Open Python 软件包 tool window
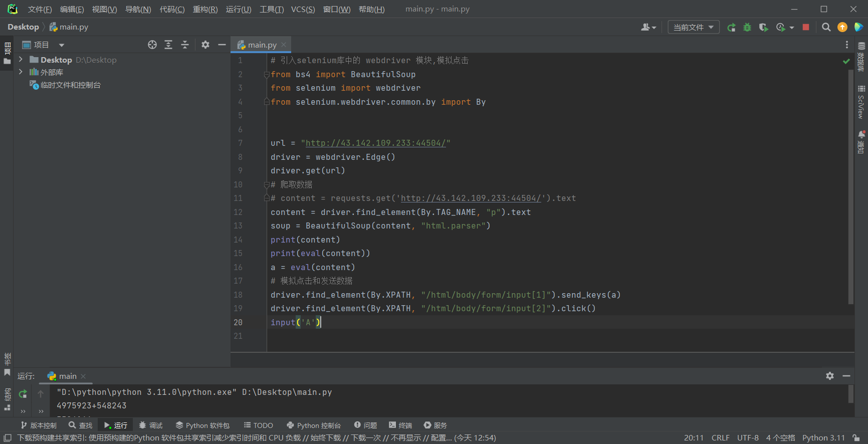 pos(202,425)
